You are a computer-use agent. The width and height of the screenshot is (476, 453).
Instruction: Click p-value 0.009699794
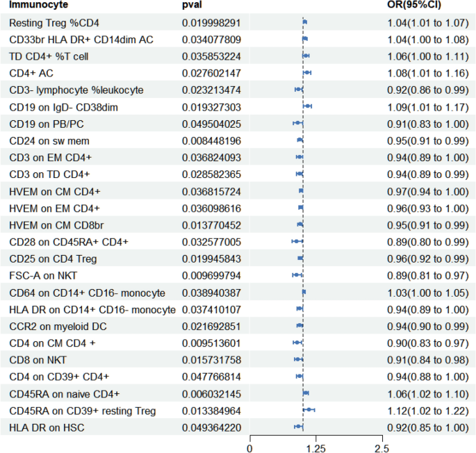coord(211,276)
